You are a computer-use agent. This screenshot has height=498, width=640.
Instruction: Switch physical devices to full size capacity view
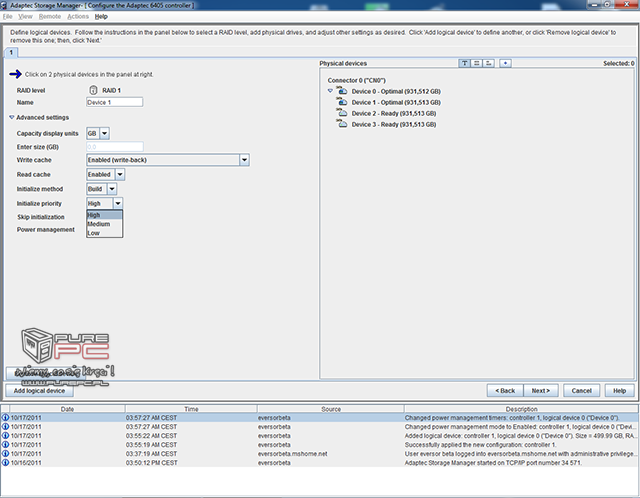point(476,63)
